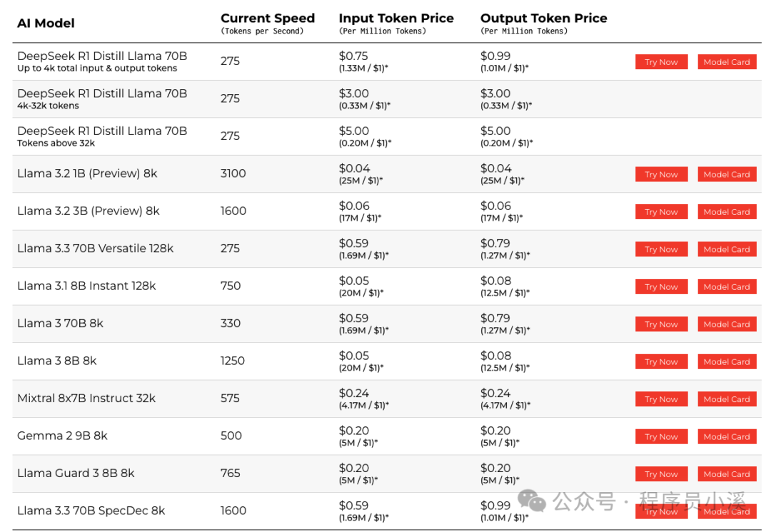The image size is (771, 532).
Task: Open Model Card for Mixtral 8x7B Instruct
Action: [727, 399]
